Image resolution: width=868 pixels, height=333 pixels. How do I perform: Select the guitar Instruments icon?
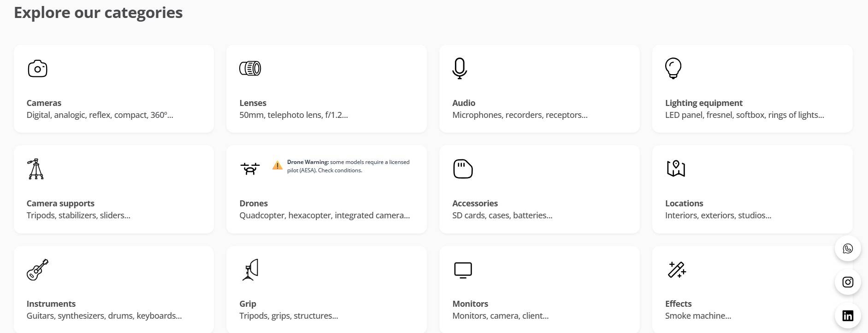click(37, 270)
